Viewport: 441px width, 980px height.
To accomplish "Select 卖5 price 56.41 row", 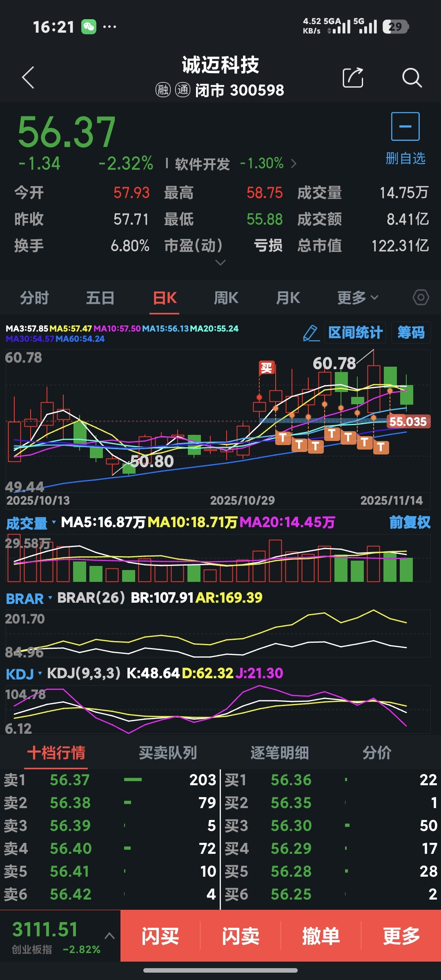I will [x=110, y=871].
